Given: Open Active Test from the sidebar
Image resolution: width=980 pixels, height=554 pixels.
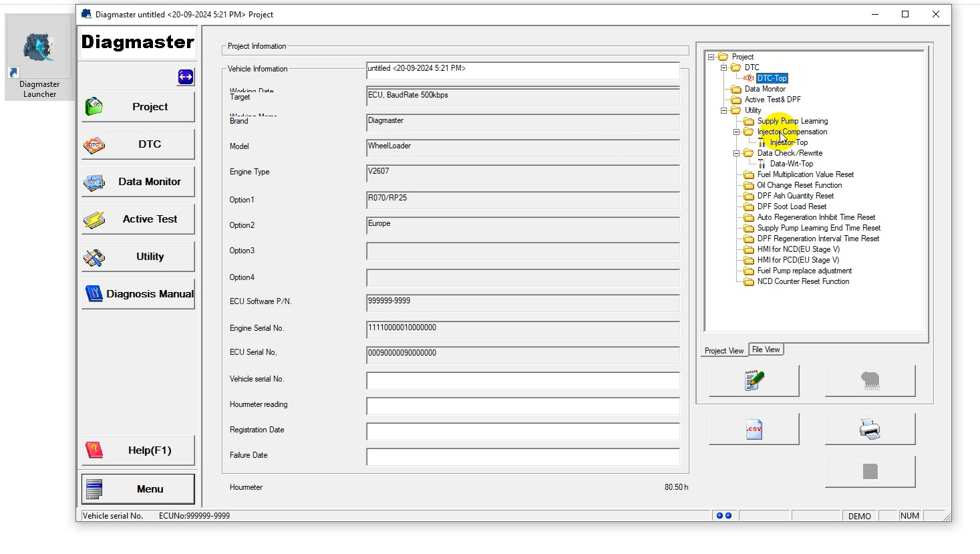Looking at the screenshot, I should [138, 219].
